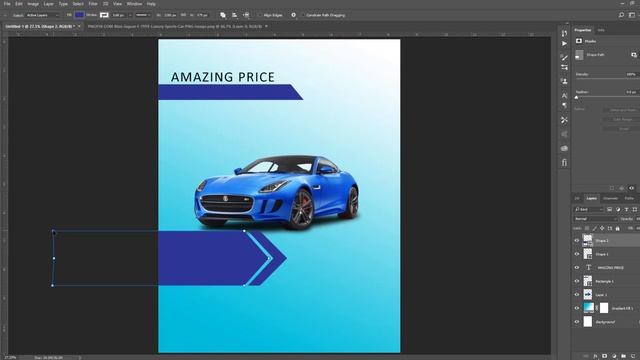640x360 pixels.
Task: Click the Path operations icon in options bar
Action: point(223,15)
